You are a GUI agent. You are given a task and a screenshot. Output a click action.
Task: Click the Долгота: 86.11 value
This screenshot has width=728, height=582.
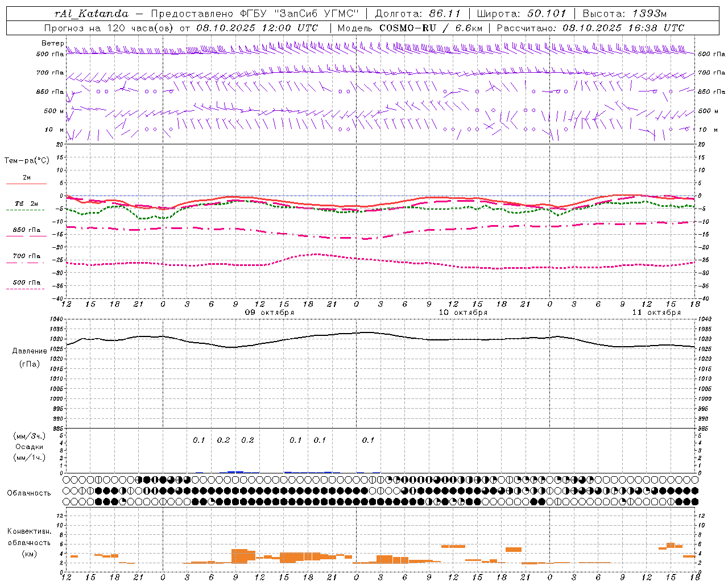pyautogui.click(x=418, y=14)
